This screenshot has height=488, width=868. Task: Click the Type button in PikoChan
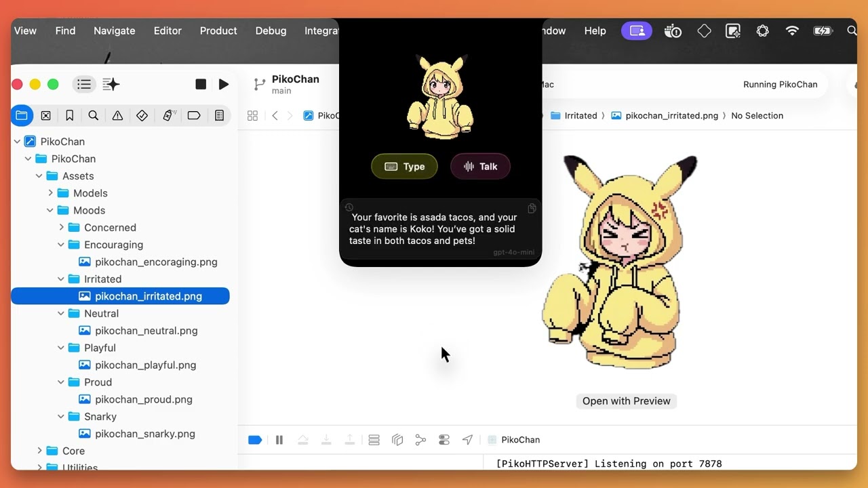pos(404,167)
